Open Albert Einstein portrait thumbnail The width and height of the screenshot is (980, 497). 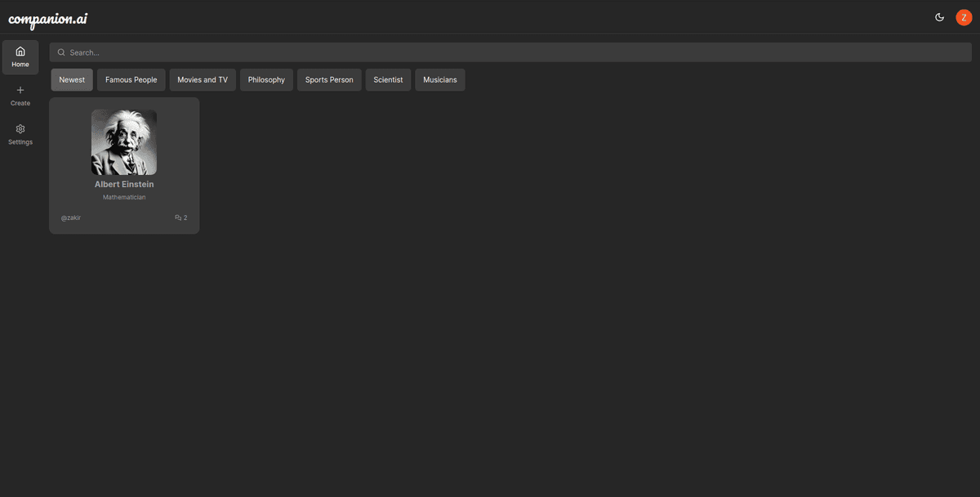point(124,142)
